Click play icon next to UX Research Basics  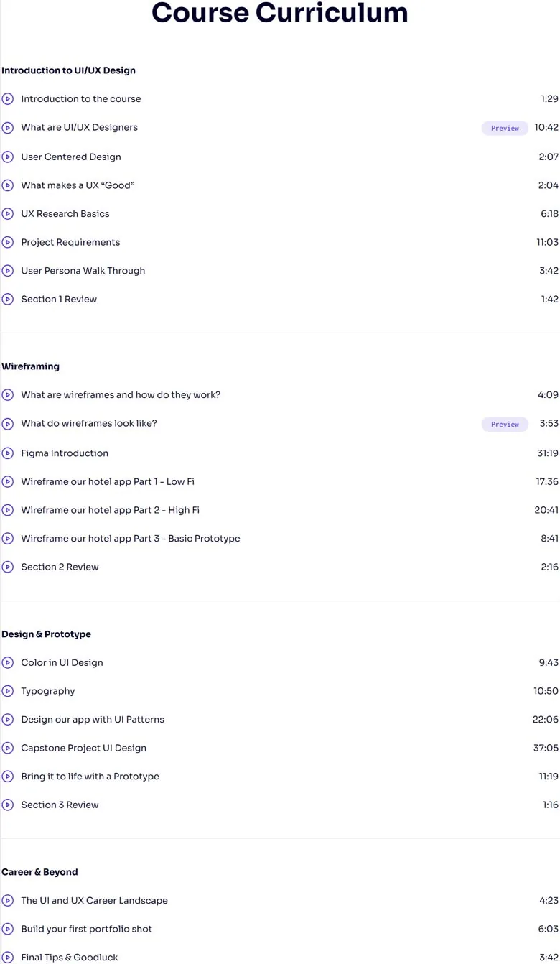pos(8,214)
